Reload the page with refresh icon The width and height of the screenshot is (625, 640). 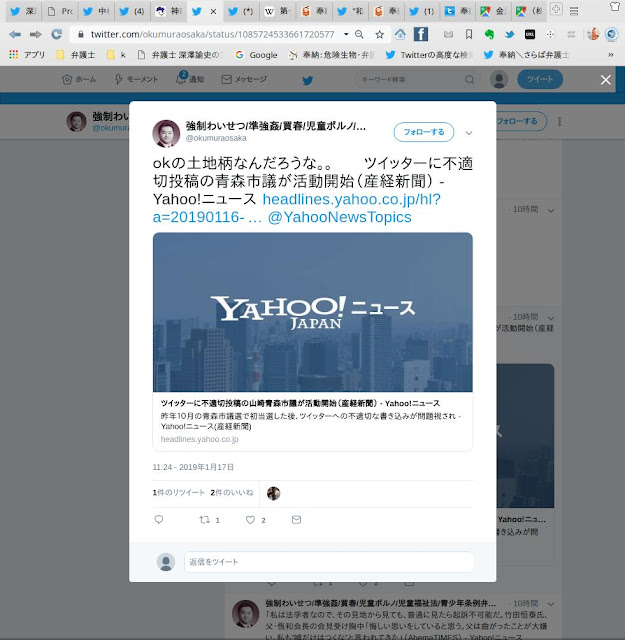coord(56,34)
